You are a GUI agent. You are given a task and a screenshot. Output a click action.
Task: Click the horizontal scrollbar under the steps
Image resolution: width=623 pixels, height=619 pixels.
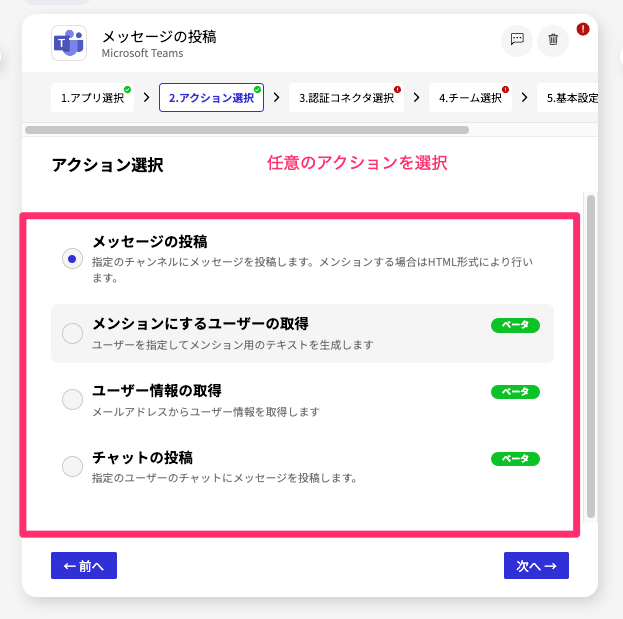click(247, 130)
